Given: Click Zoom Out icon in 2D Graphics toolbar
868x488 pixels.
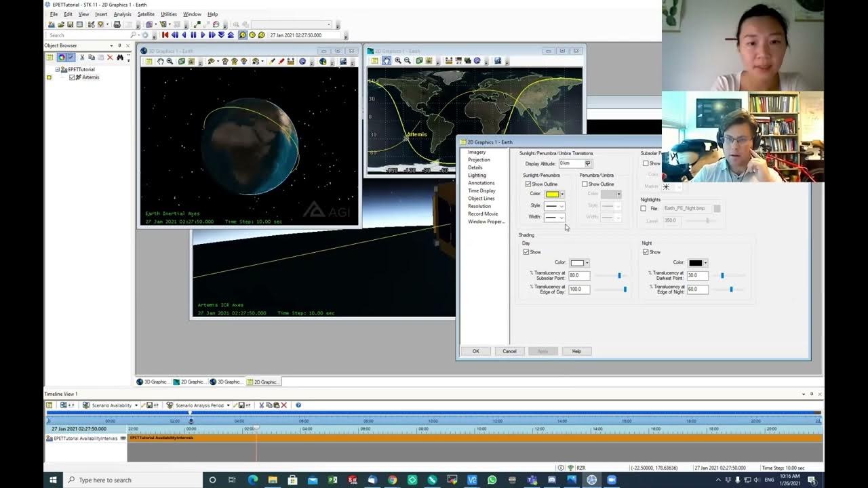Looking at the screenshot, I should click(408, 60).
